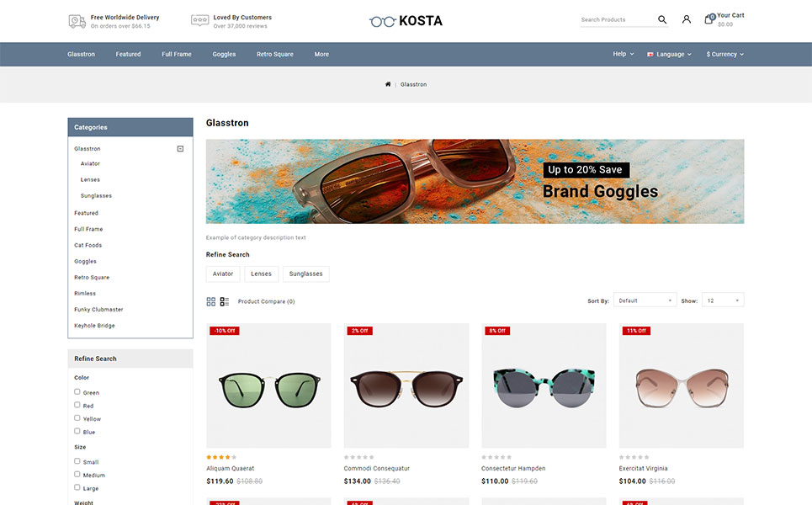Check the Medium size filter
This screenshot has width=812, height=505.
click(77, 475)
